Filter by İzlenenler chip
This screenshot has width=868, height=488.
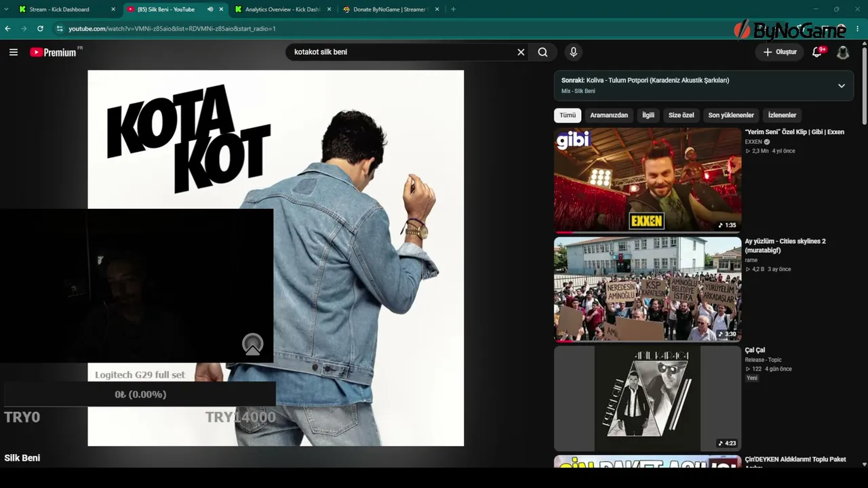coord(782,115)
